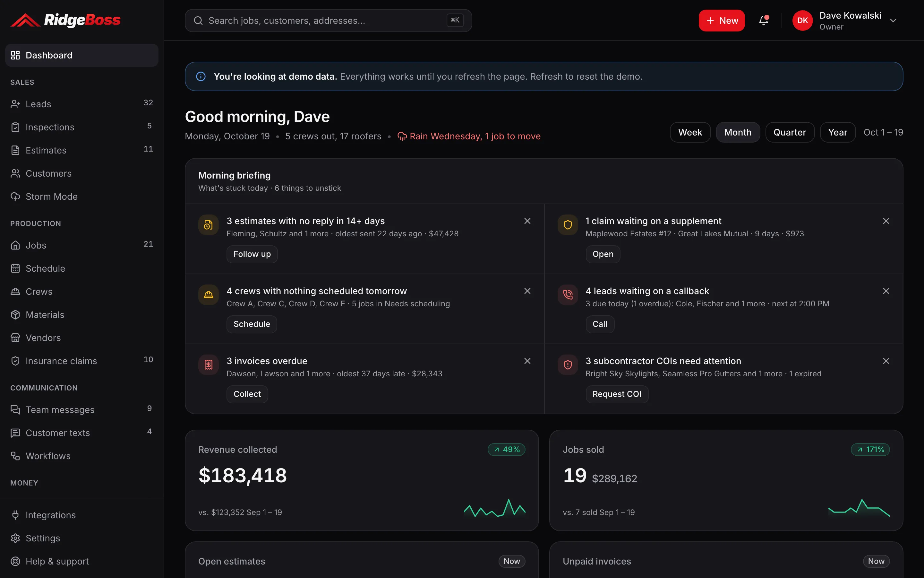Click the Storm Mode cloud icon

15,197
